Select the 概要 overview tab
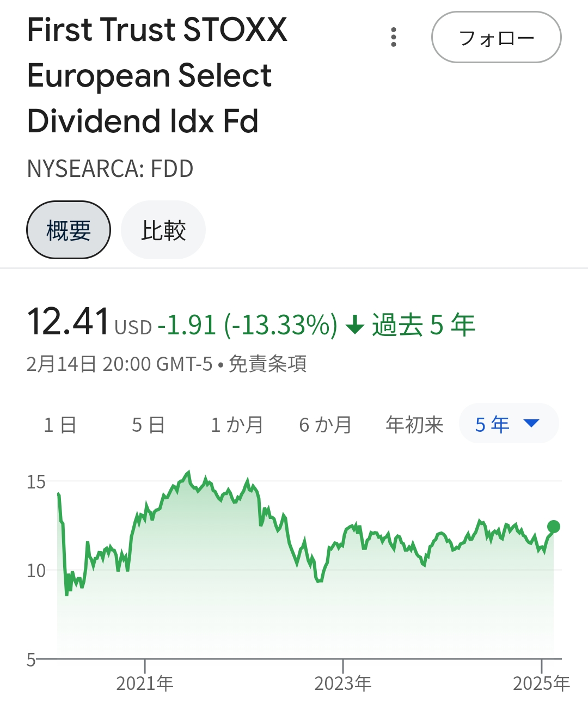 click(69, 230)
